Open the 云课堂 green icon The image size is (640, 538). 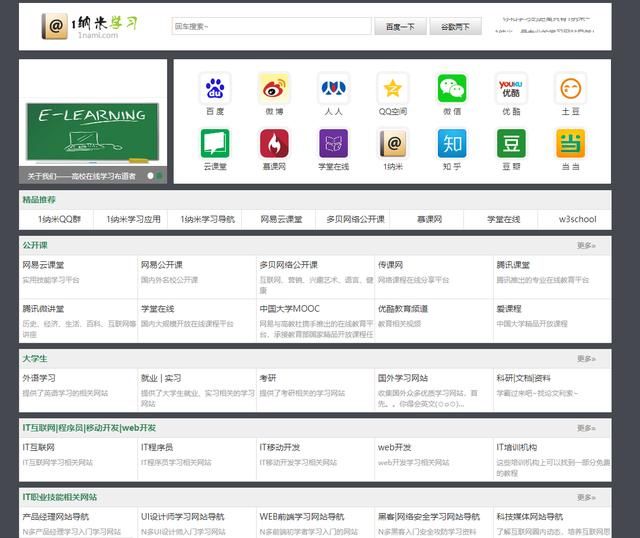pyautogui.click(x=215, y=143)
